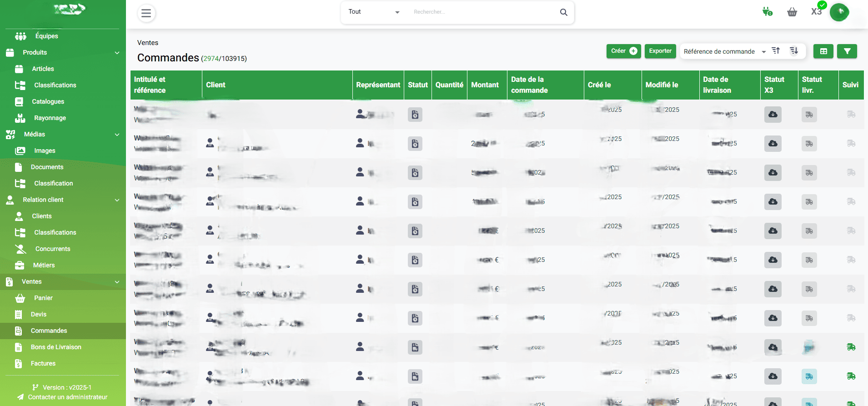This screenshot has height=406, width=868.
Task: Open the 'Tout' search scope dropdown
Action: (x=374, y=12)
